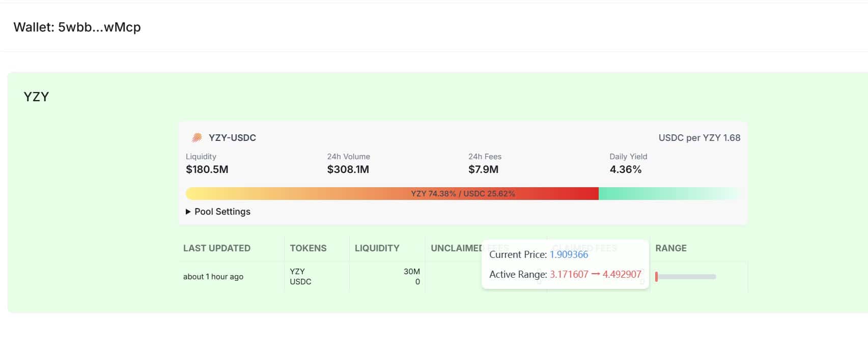
Task: Click the YZY-USDC pool logo icon
Action: click(197, 137)
